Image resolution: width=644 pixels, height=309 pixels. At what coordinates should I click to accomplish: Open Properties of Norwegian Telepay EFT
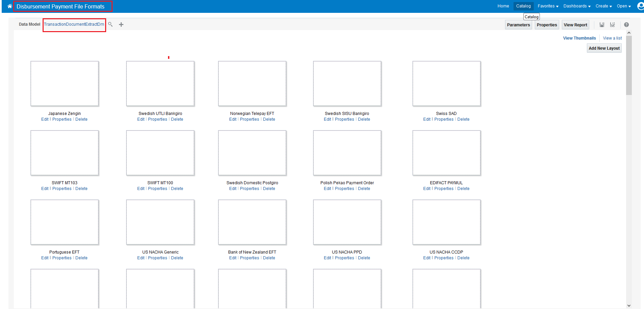[249, 119]
